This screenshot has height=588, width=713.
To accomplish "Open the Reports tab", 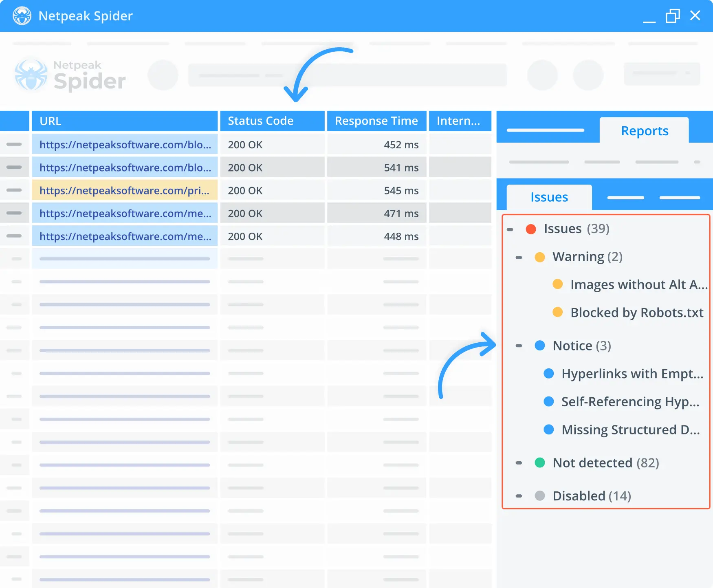I will point(644,131).
